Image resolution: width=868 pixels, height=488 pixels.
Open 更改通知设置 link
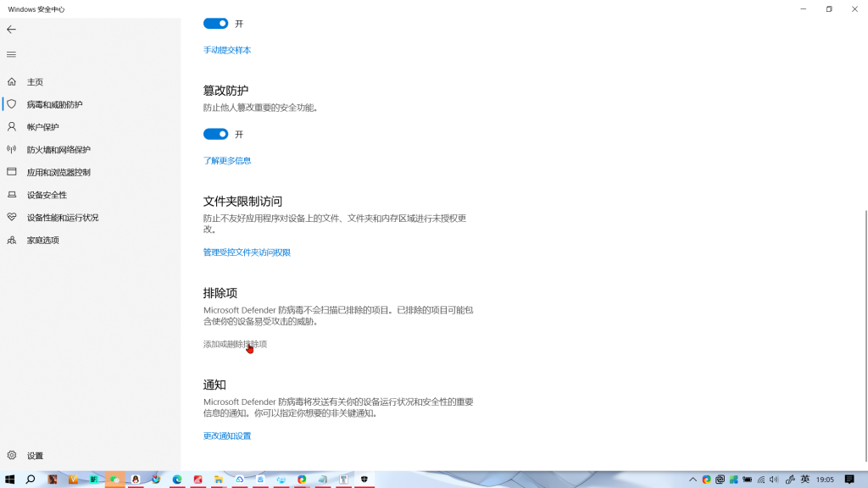pyautogui.click(x=227, y=436)
